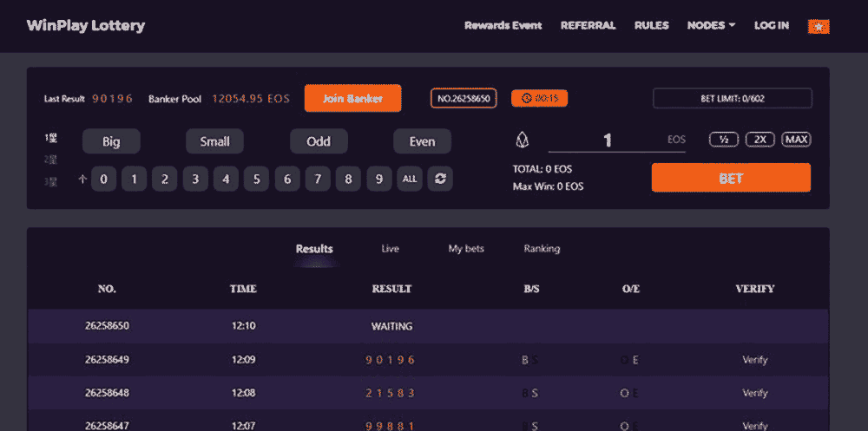Select the Small bet option

[x=214, y=141]
